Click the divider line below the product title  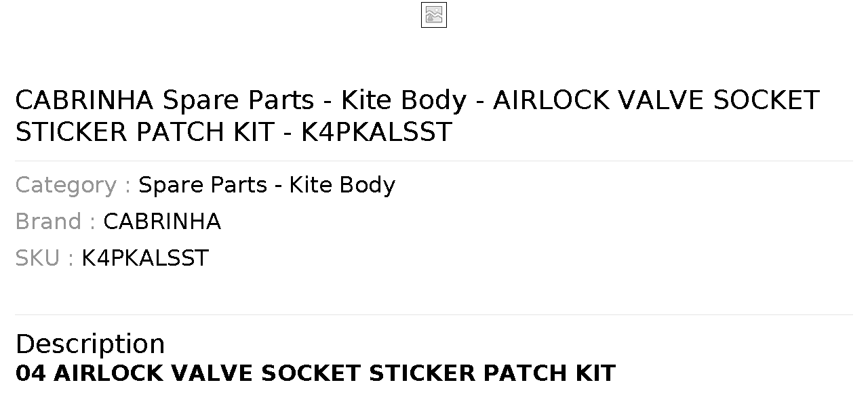tap(434, 161)
